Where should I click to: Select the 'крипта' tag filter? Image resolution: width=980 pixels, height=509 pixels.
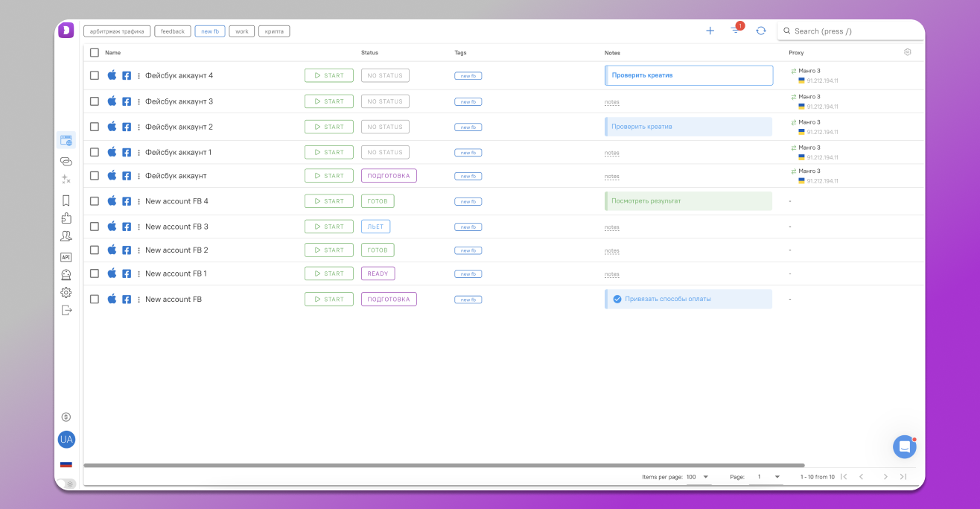(273, 31)
